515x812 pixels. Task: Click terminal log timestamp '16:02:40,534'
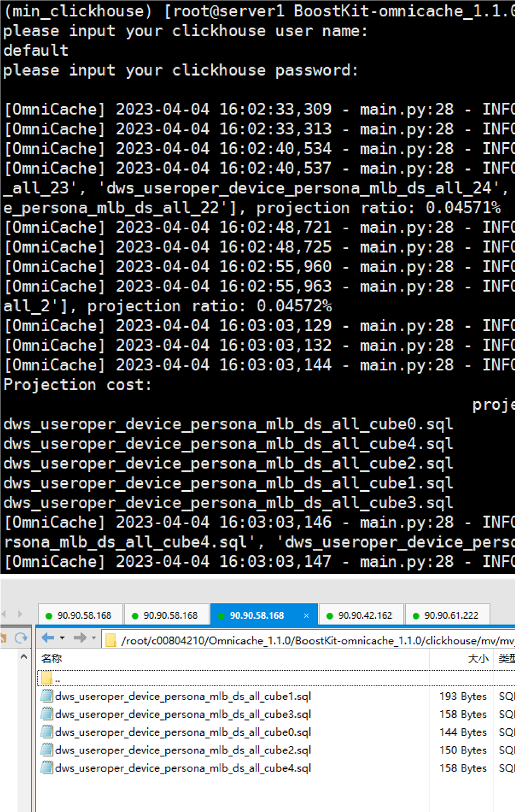coord(275,149)
